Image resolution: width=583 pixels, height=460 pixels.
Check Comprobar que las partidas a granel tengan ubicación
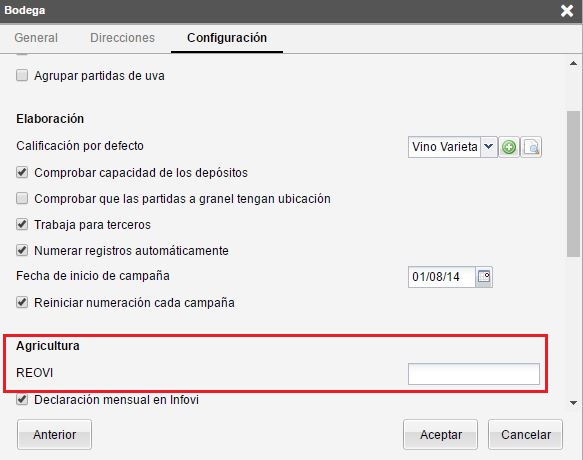pos(22,199)
